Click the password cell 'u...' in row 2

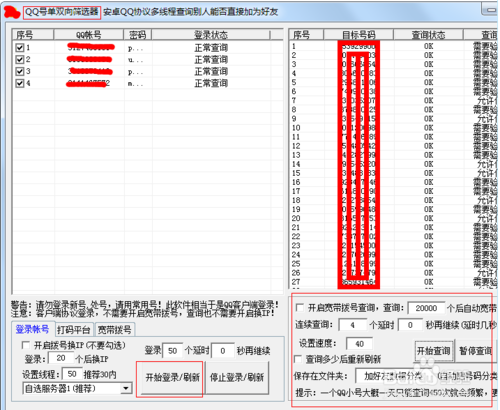point(135,60)
